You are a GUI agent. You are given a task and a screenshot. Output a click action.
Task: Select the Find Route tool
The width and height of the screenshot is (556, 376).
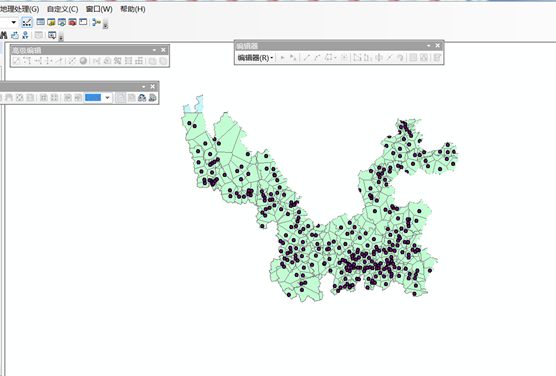15,35
